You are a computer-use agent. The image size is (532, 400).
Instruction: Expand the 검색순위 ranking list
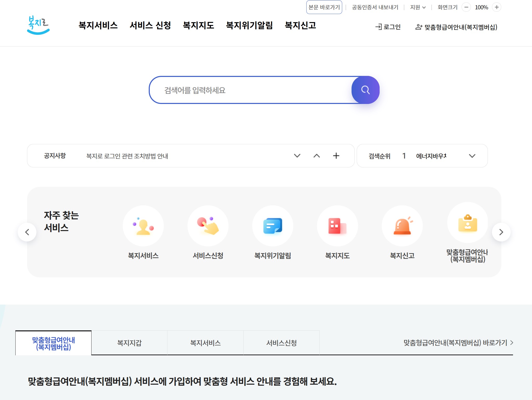click(472, 156)
